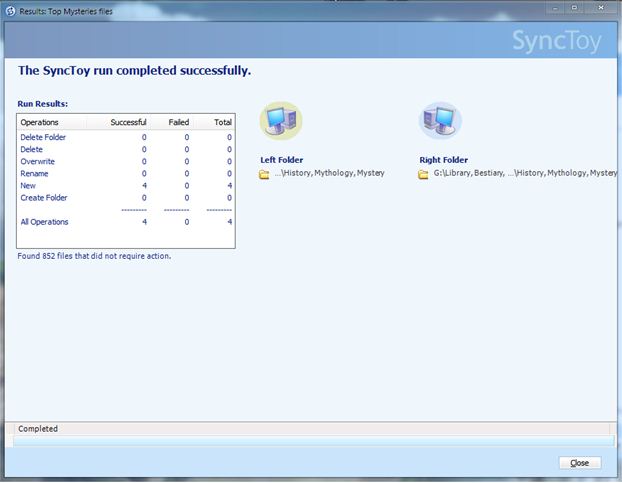Sort by the Successful column header
The image size is (622, 483).
click(118, 122)
